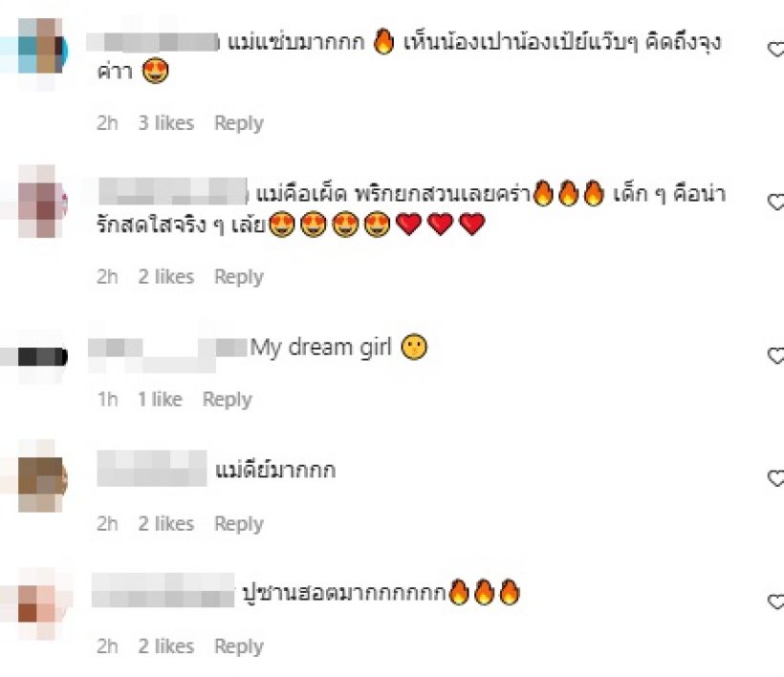Open profile picture of first commenter
Viewport: 784px width, 677px height.
click(x=40, y=52)
